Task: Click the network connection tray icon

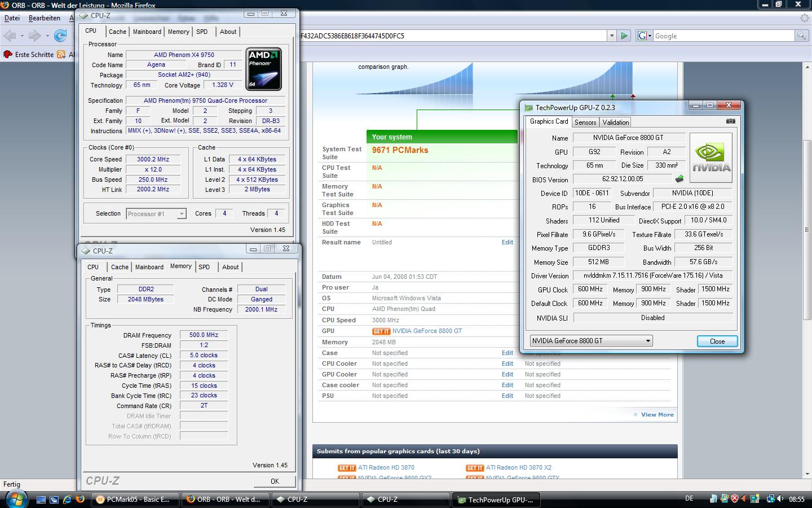Action: pyautogui.click(x=770, y=499)
